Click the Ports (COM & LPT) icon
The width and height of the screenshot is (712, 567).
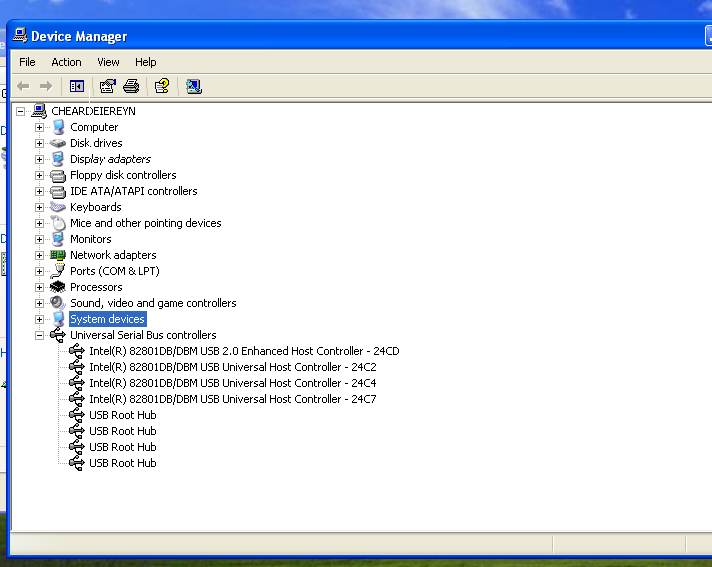[x=58, y=271]
